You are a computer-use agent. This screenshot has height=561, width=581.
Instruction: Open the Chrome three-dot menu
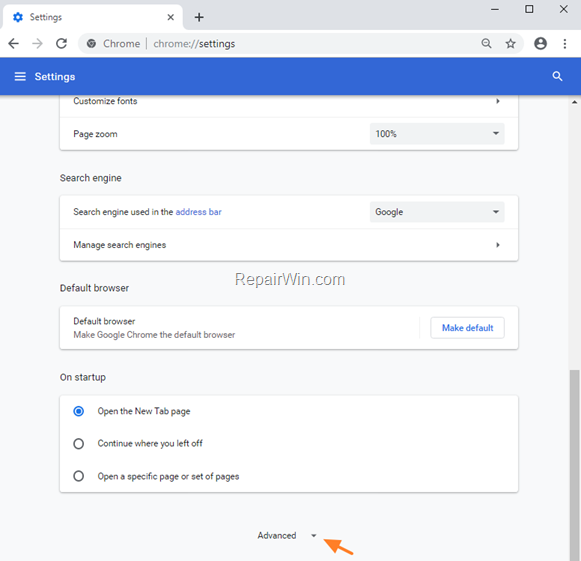(x=565, y=44)
